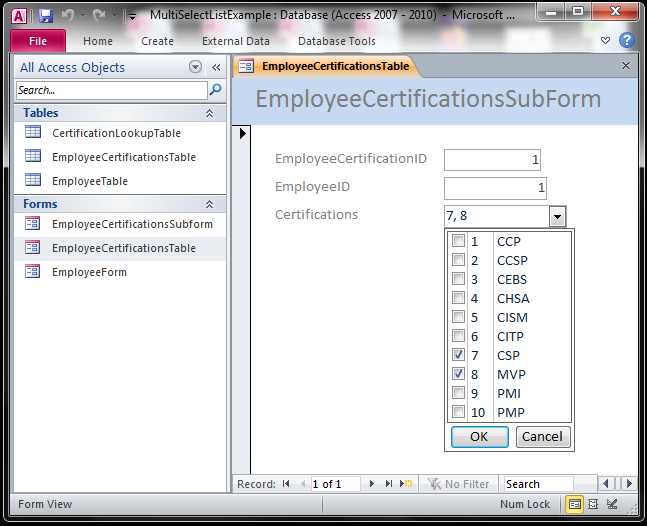Viewport: 647px width, 526px height.
Task: Open the External Data ribbon tab
Action: [236, 41]
